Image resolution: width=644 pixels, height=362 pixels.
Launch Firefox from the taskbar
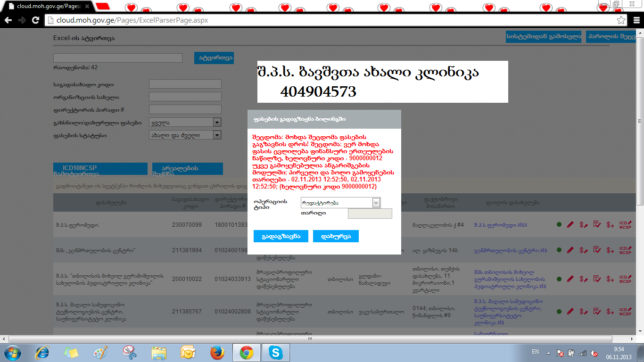[x=217, y=353]
